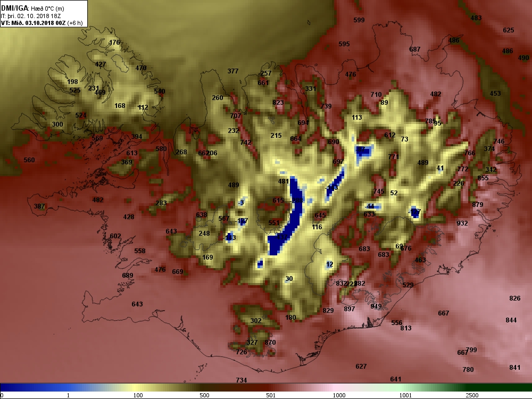Click the map value '687'
The height and width of the screenshot is (399, 532).
click(414, 49)
